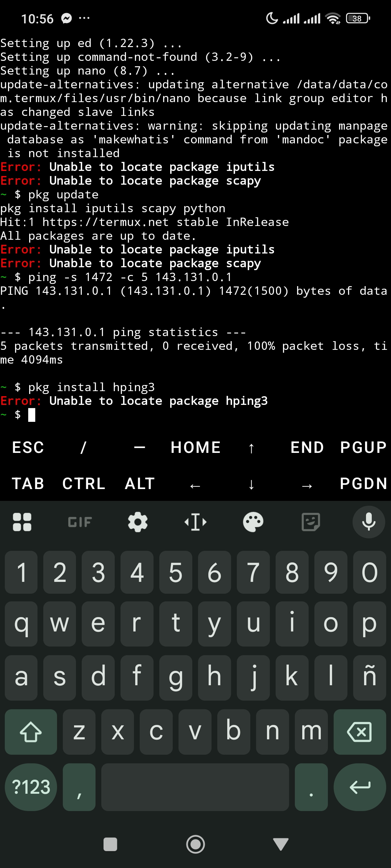Tap the up arrow extra key
This screenshot has height=868, width=391.
[x=251, y=447]
